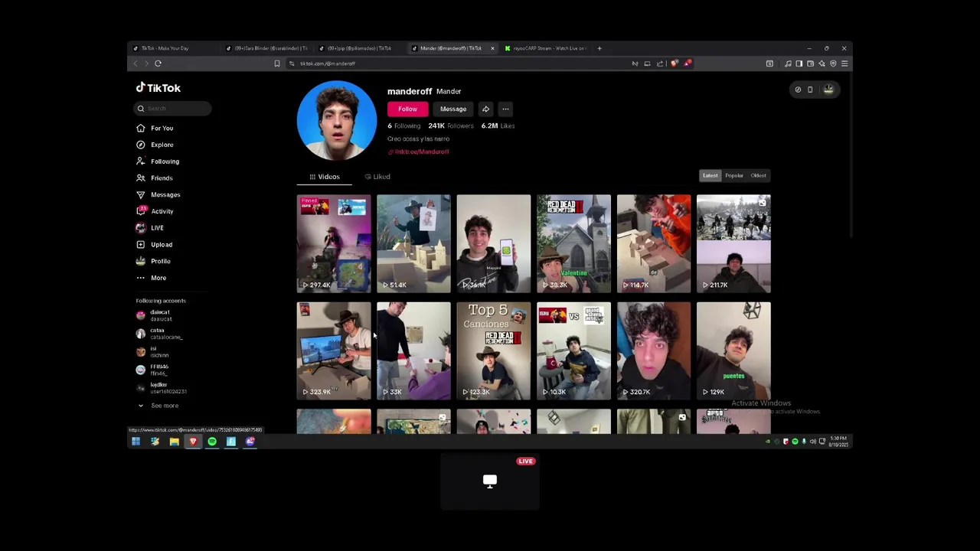980x551 pixels.
Task: Sort videos by Oldest
Action: tap(758, 175)
